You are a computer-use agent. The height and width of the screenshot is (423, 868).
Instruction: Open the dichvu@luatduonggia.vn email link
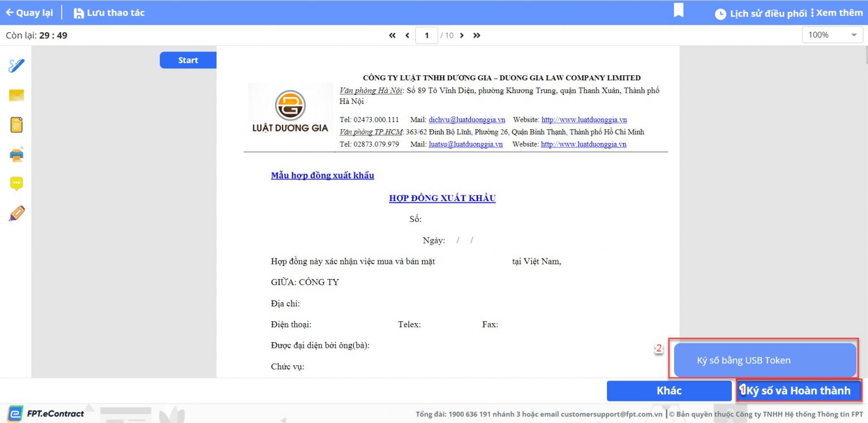pos(467,120)
